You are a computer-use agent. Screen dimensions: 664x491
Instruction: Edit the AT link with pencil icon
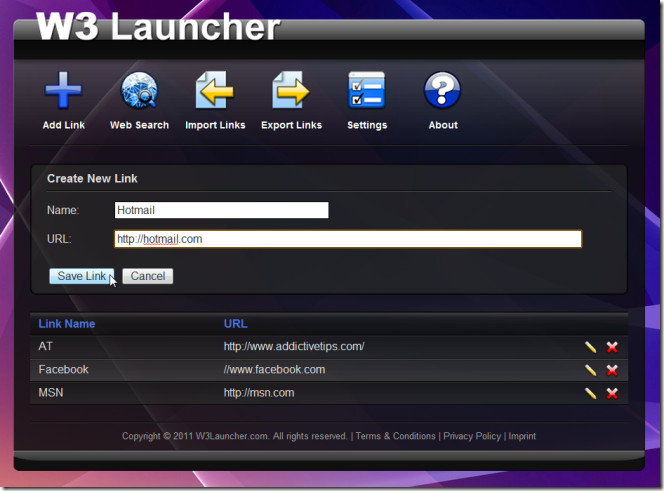tap(590, 347)
